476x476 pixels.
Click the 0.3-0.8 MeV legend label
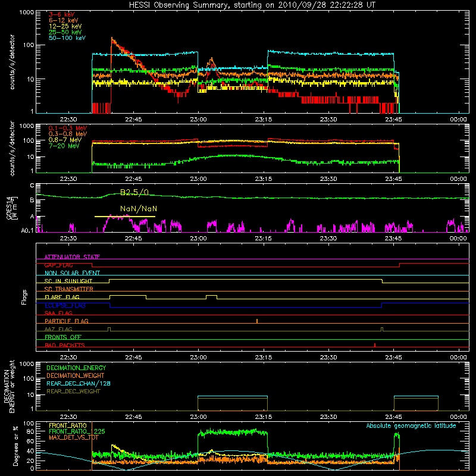coord(68,134)
